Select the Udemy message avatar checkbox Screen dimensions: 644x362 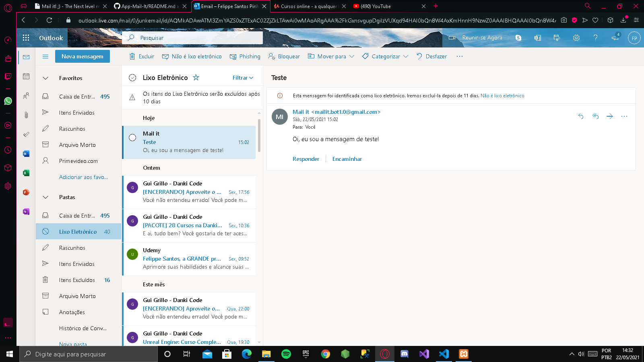[x=132, y=254]
